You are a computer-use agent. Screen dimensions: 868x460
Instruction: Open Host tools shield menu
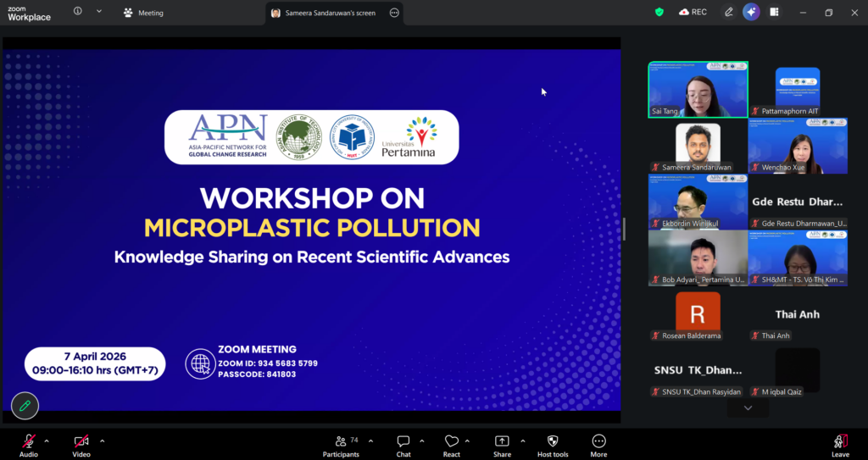(x=553, y=443)
